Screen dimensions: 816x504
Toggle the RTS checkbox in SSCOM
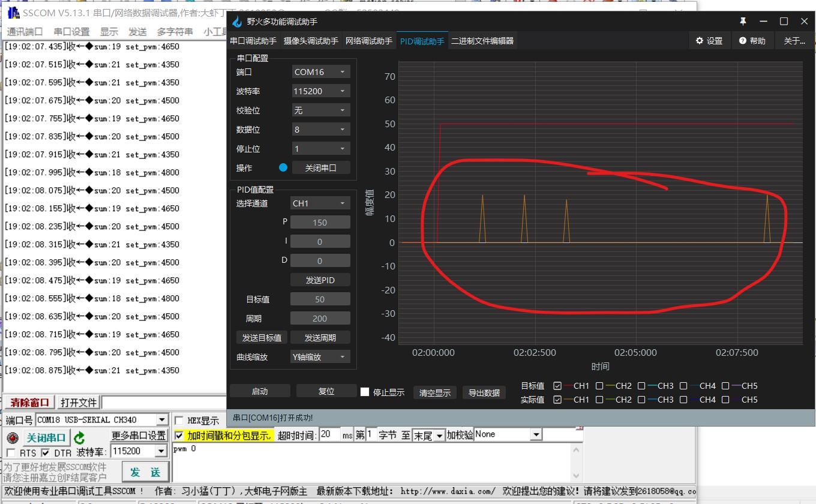[11, 452]
